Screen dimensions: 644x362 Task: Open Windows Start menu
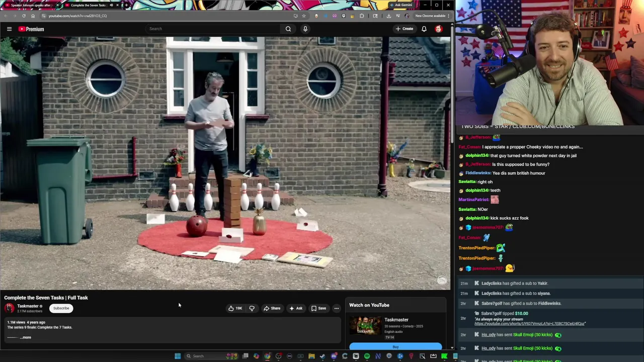point(178,356)
